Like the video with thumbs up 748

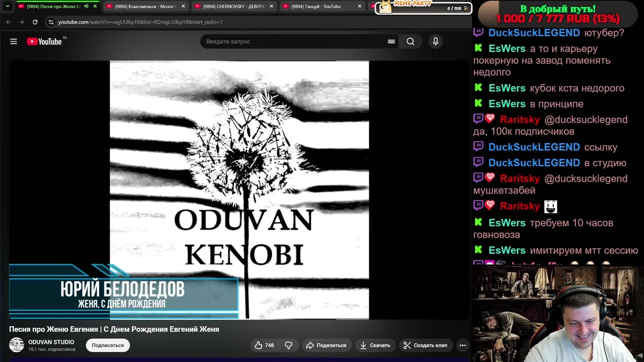point(264,345)
